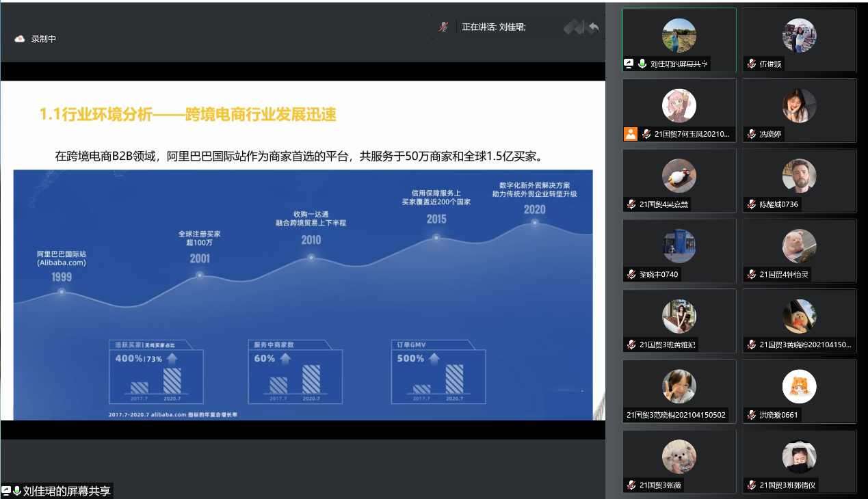
Task: Select the 正在讲话 刘佳珺 speaker label
Action: (x=494, y=27)
